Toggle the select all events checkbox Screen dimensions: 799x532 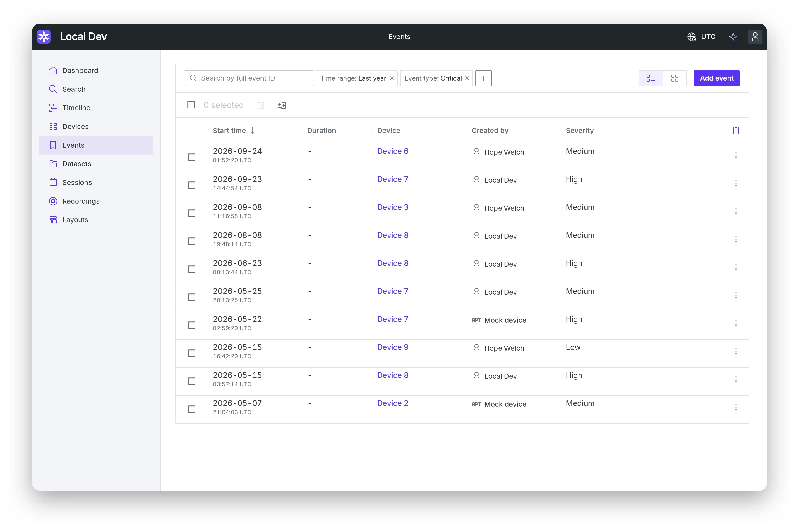[x=191, y=105]
